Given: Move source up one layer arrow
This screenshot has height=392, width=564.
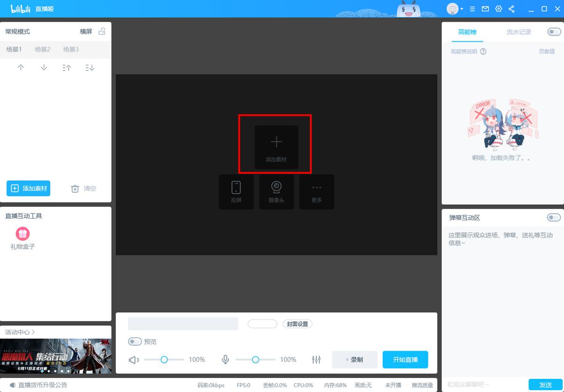Looking at the screenshot, I should [x=21, y=68].
